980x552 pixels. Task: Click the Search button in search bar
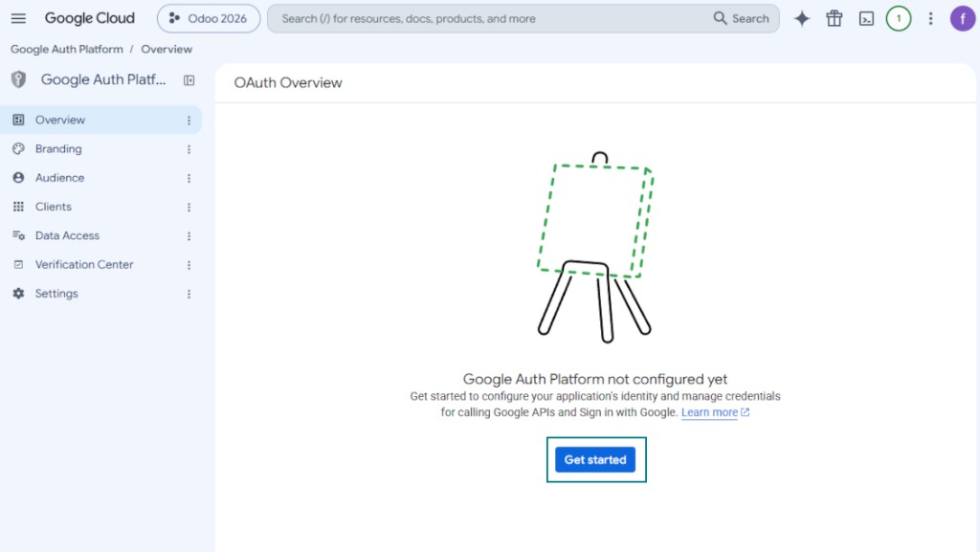click(742, 19)
